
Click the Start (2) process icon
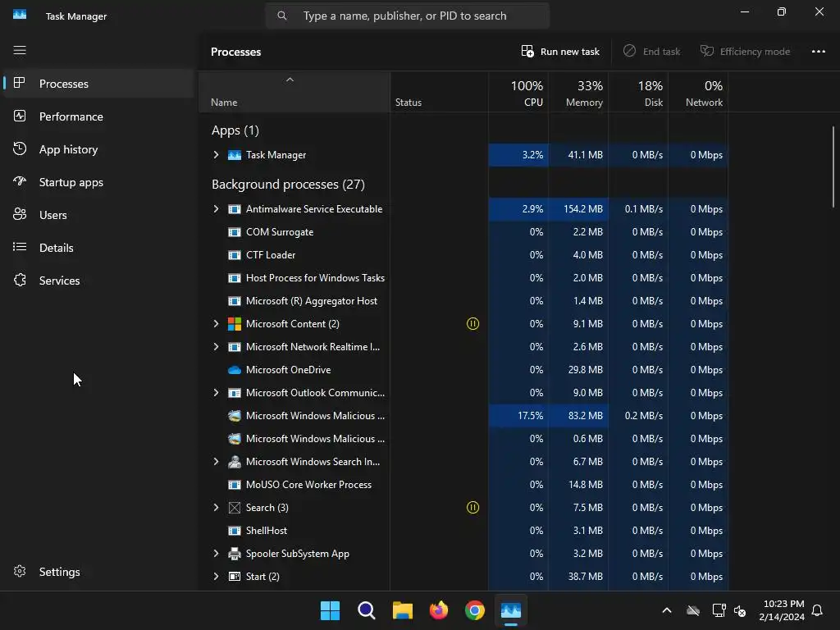click(235, 577)
